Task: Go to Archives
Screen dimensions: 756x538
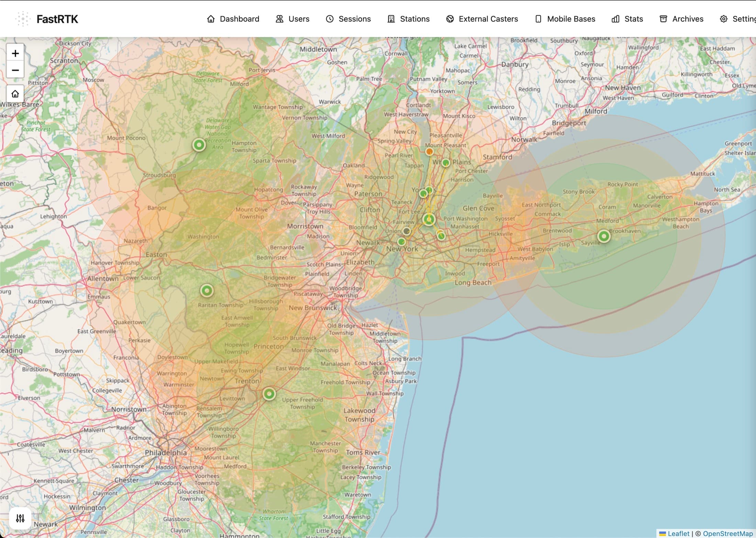Action: tap(681, 19)
